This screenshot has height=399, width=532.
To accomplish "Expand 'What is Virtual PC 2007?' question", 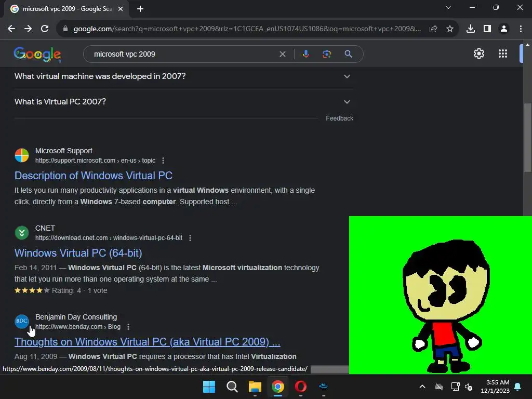I will click(x=184, y=102).
